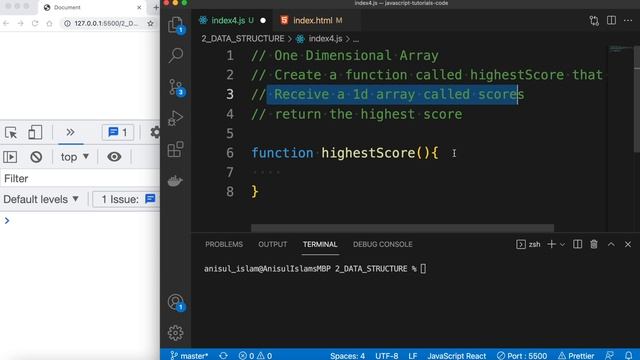Screen dimensions: 640x360
Task: Reload the browser page
Action: [x=35, y=23]
